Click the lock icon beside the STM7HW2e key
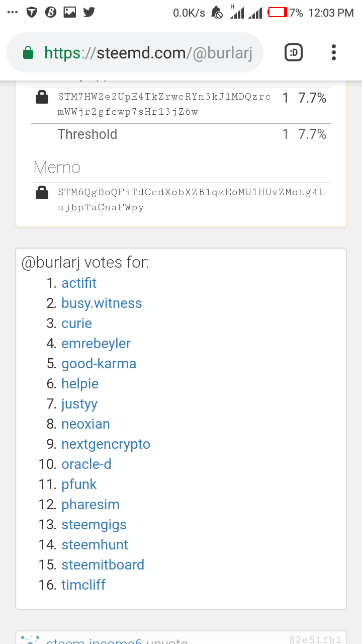This screenshot has width=362, height=644. point(42,97)
